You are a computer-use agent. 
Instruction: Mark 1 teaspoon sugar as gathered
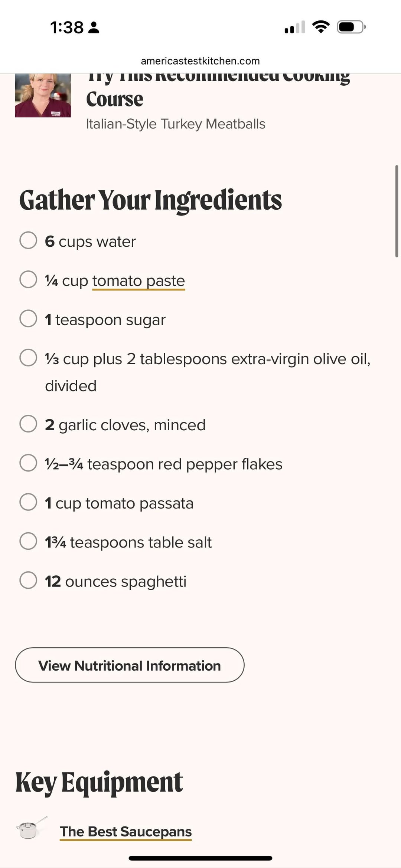coord(28,319)
